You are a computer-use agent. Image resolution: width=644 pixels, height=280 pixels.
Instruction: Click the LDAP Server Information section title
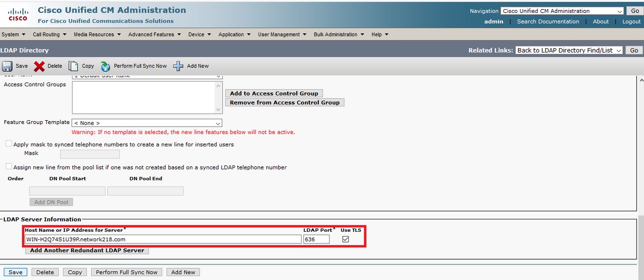42,219
